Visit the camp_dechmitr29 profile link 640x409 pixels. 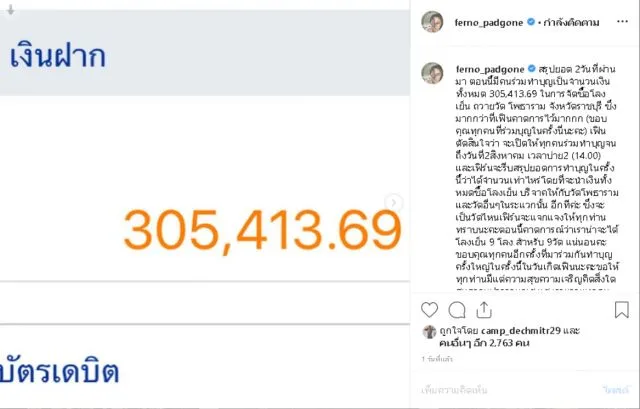[x=518, y=330]
